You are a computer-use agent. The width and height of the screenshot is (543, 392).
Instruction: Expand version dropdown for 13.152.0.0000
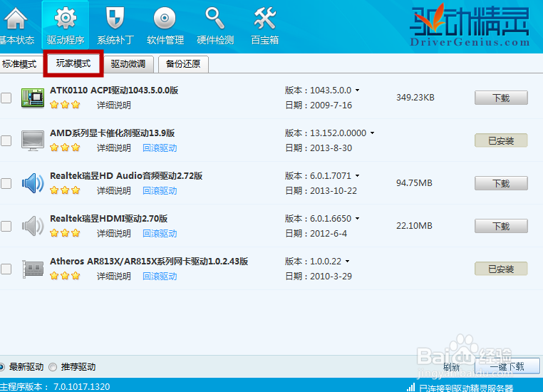(372, 133)
